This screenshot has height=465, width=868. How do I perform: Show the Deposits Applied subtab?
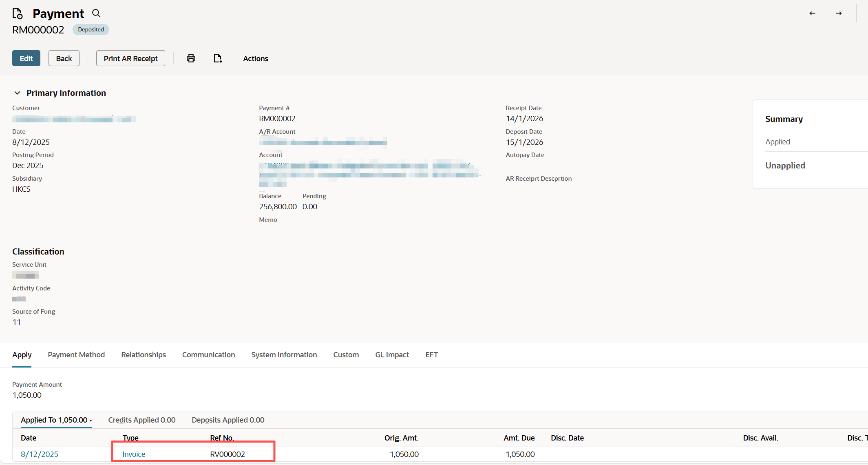tap(228, 420)
